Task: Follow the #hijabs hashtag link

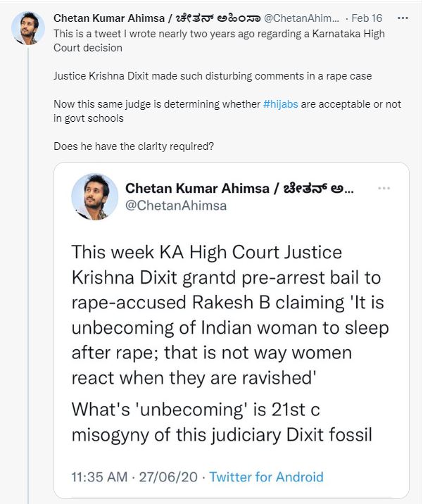Action: click(281, 104)
